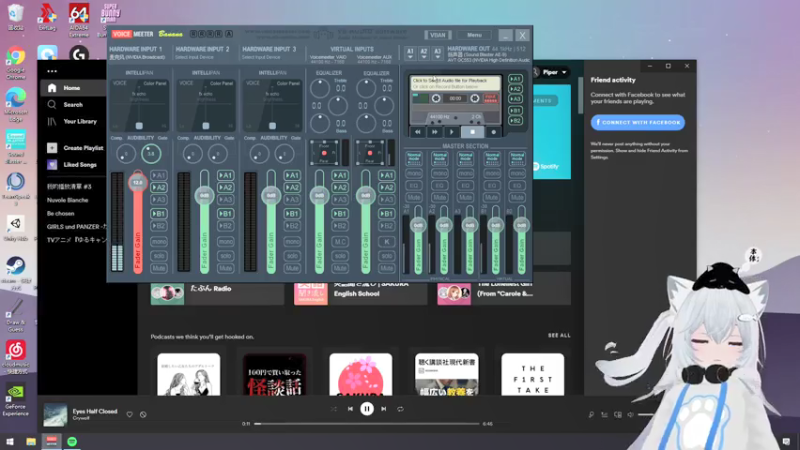Screen dimensions: 800x450
Task: Toggle B2 routing on Hardware Input 3
Action: [292, 226]
